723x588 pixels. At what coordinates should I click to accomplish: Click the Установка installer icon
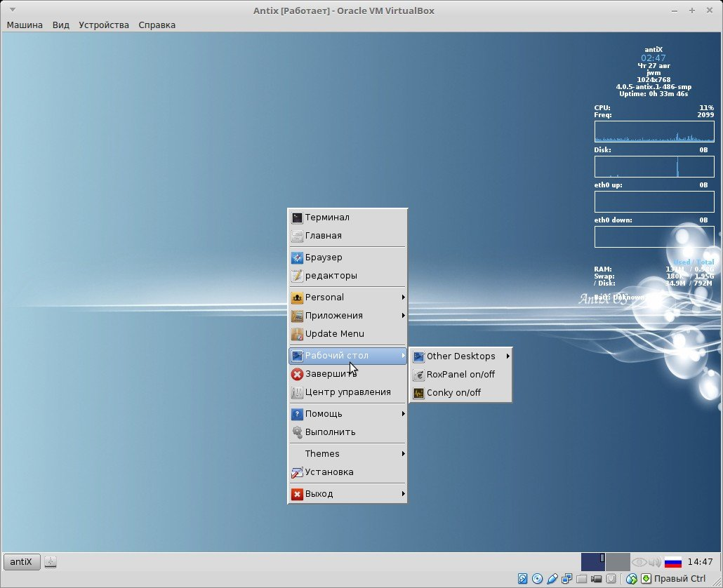tap(297, 472)
